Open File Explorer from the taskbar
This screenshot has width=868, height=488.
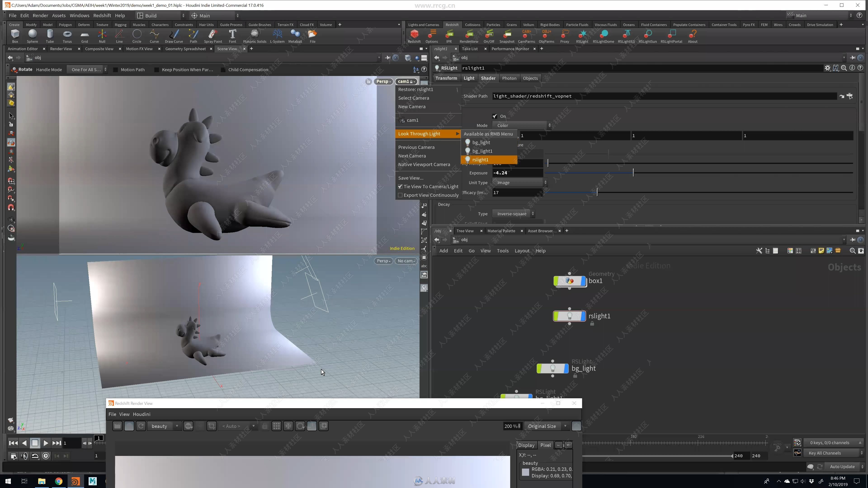pyautogui.click(x=41, y=481)
